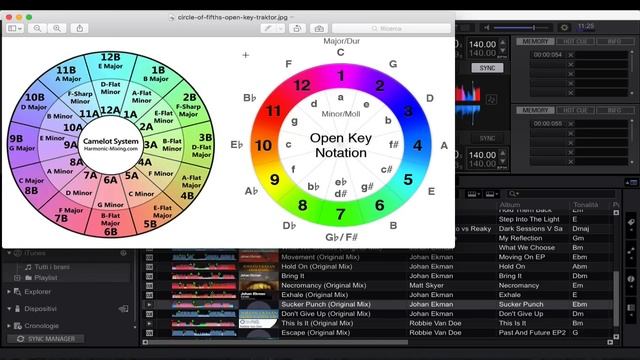This screenshot has width=640, height=360.
Task: Open the DJ app settings gear
Action: point(564,27)
